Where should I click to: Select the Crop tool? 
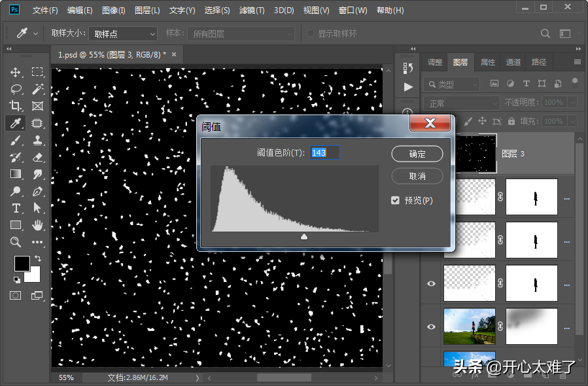pos(16,106)
